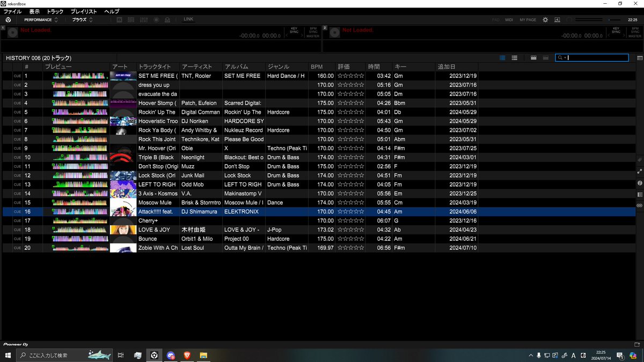Set rating stars for SET ME FREE
Viewport: 644px width, 362px height.
[350, 76]
